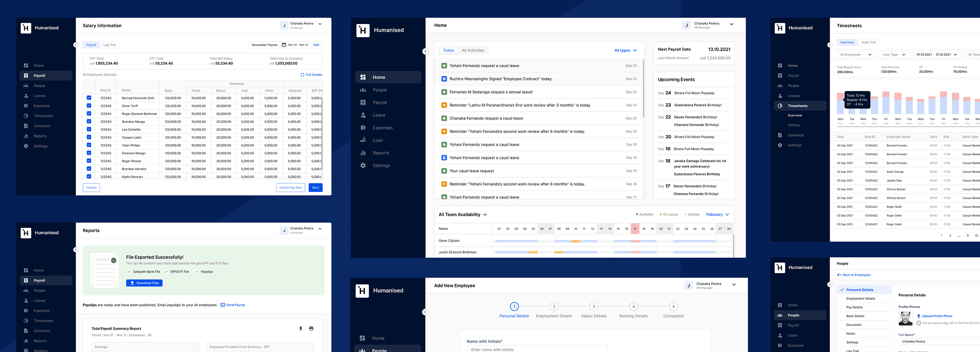Click the Timesheets clock icon in Timesheets window sidebar
The height and width of the screenshot is (352, 980).
[x=780, y=106]
